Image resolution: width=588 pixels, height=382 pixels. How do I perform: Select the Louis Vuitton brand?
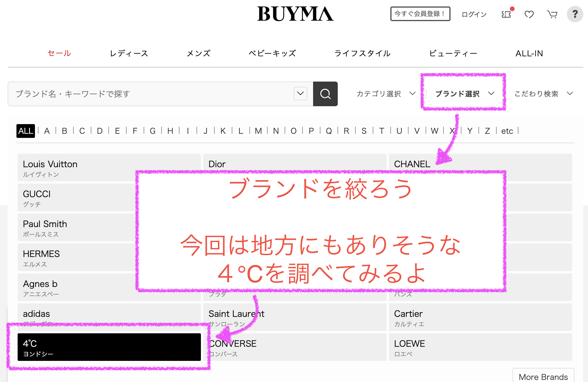(109, 168)
